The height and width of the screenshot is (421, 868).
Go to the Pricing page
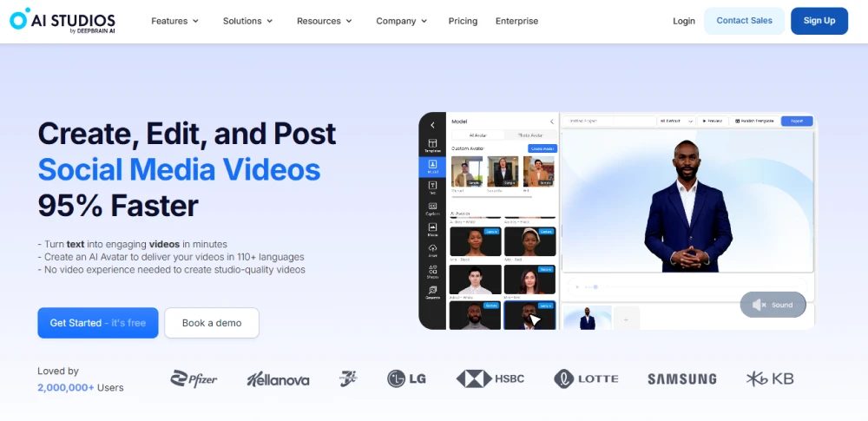coord(463,21)
